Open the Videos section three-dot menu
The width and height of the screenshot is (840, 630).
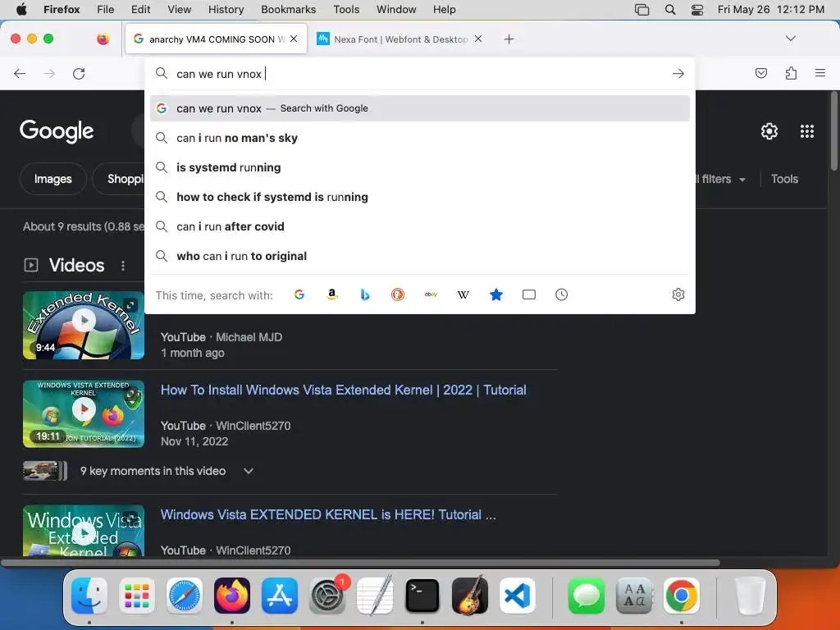pos(123,266)
